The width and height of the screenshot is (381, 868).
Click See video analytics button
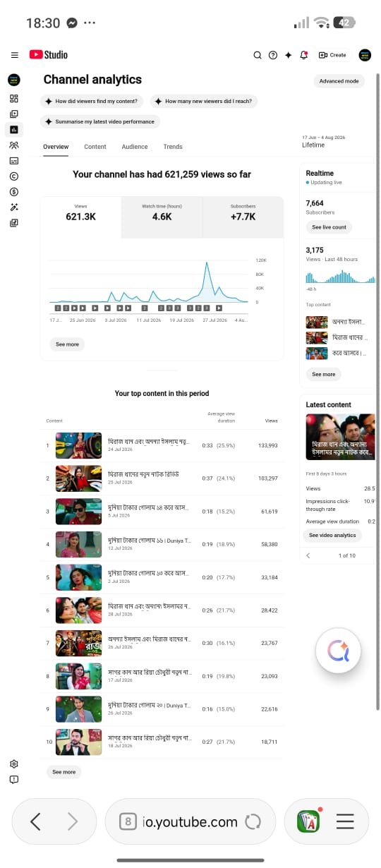(333, 536)
